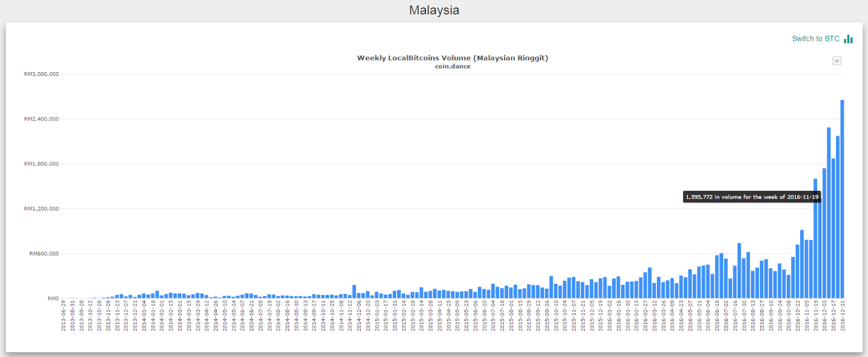Click the 2013-06-29 date label

[x=63, y=316]
